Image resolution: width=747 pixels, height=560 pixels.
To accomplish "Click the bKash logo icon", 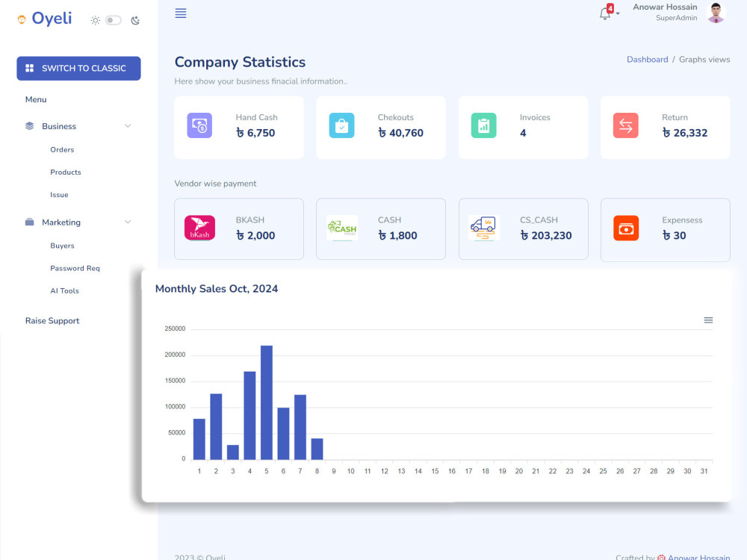I will tap(199, 228).
